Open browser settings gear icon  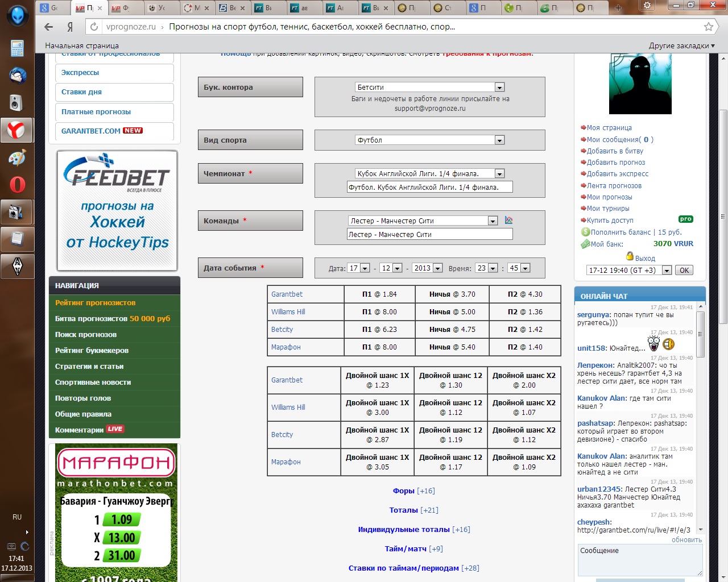647,5
